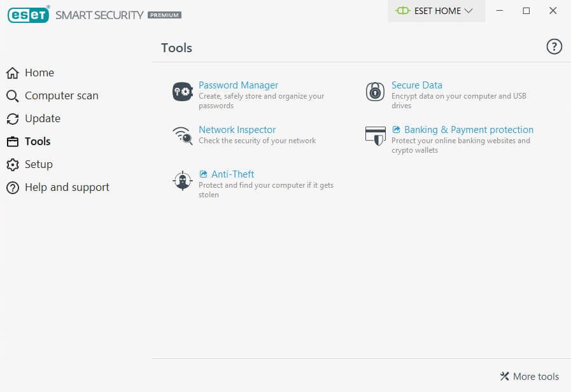Click the PREMIUM badge

165,15
